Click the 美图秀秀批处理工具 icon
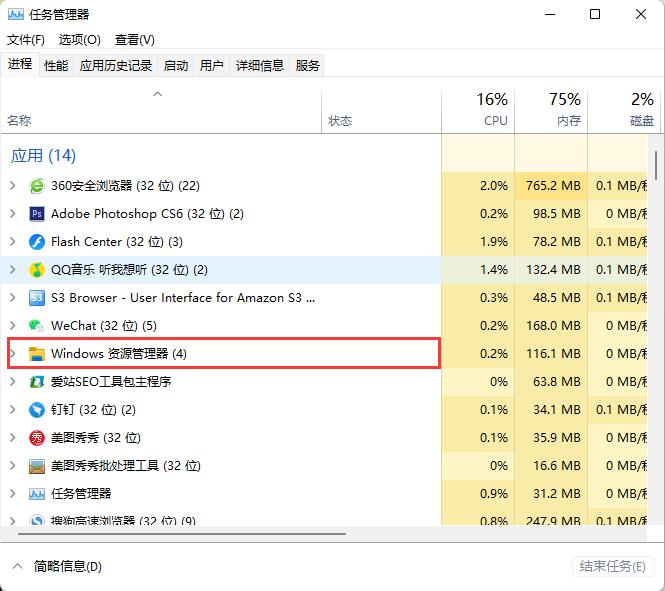665x591 pixels. 37,466
